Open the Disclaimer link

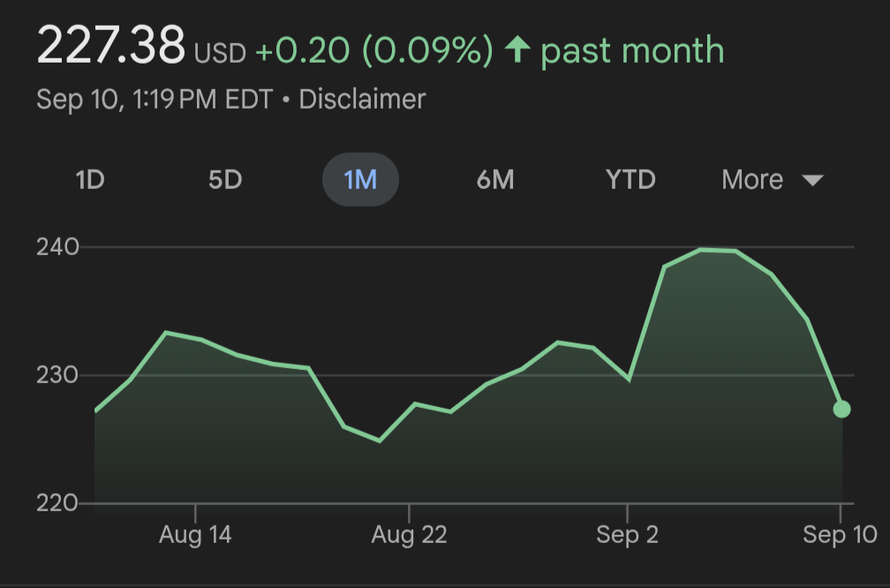(362, 99)
